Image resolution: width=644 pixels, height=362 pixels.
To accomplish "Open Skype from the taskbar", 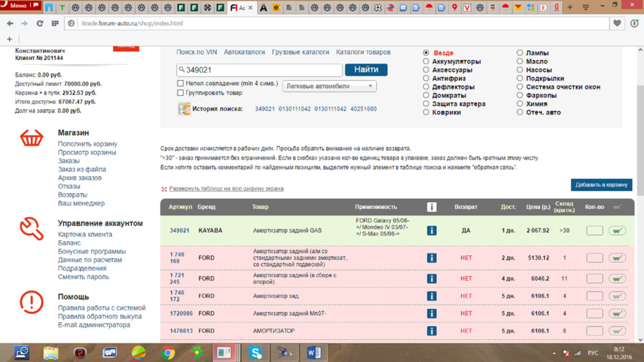I will coord(256,353).
